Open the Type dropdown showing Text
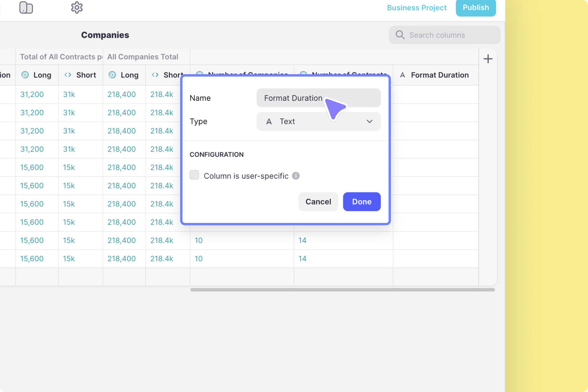The width and height of the screenshot is (588, 392). tap(318, 121)
